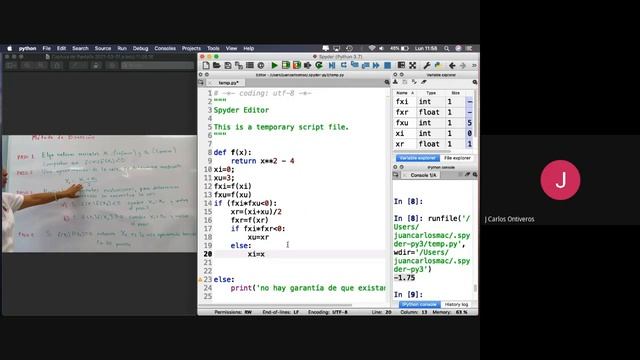This screenshot has width=640, height=360.
Task: Open Variable explorer options magnifier icon
Action: pos(475,82)
